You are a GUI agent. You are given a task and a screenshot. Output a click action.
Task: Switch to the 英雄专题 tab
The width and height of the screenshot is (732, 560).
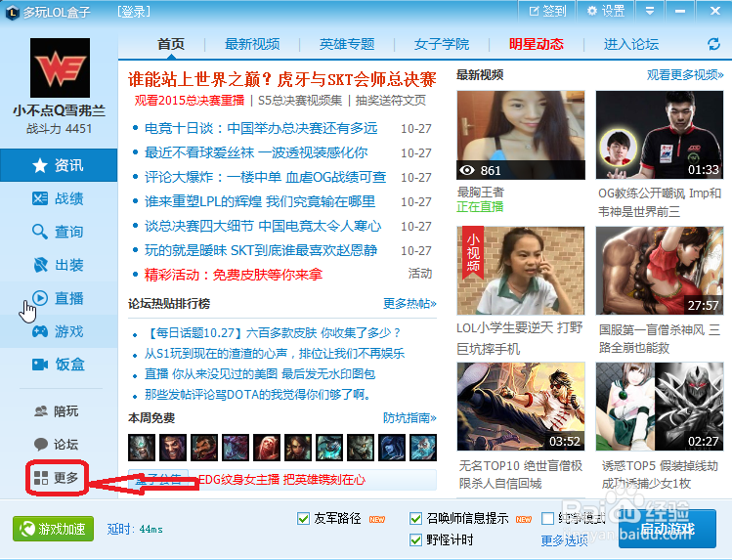click(x=347, y=44)
